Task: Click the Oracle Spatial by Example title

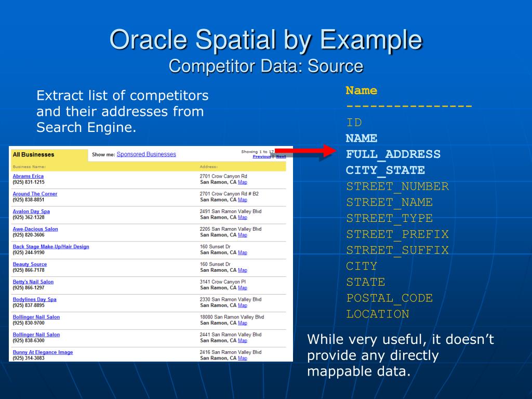Action: tap(266, 41)
